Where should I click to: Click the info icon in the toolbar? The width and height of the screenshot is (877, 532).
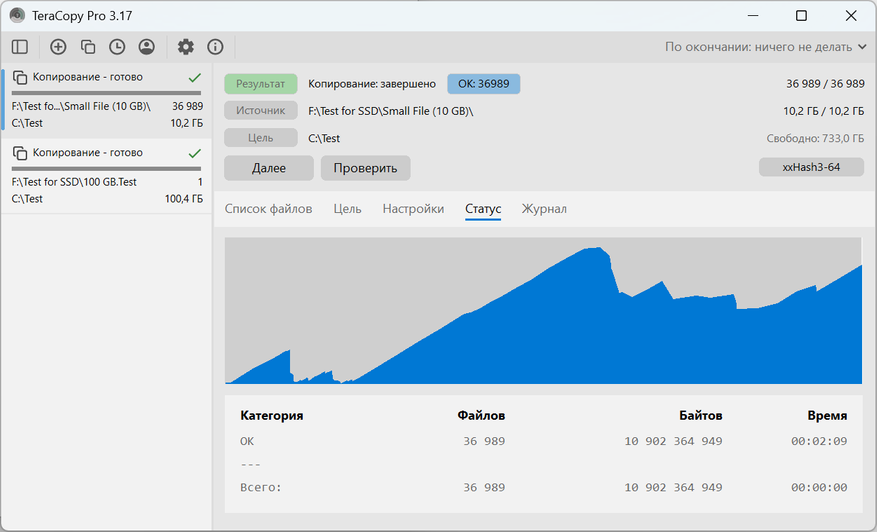215,47
